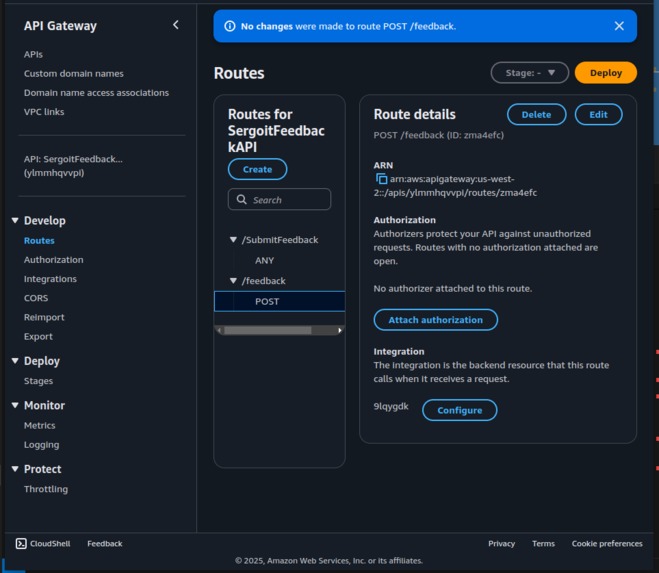Dismiss the blue info banner

619,26
